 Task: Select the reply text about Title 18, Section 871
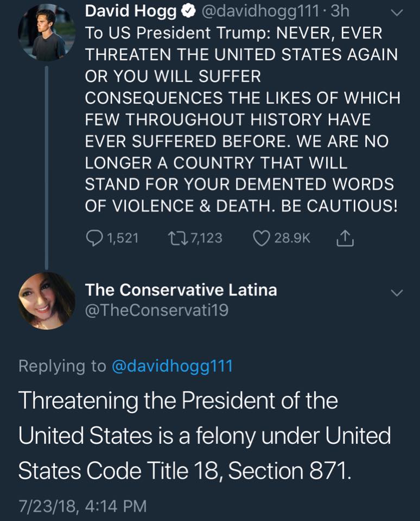coord(205,436)
